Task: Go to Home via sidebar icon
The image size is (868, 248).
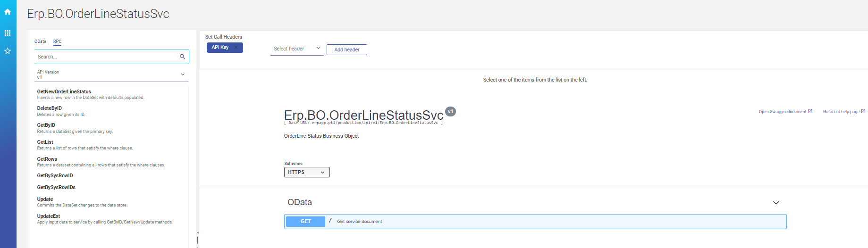Action: click(8, 12)
